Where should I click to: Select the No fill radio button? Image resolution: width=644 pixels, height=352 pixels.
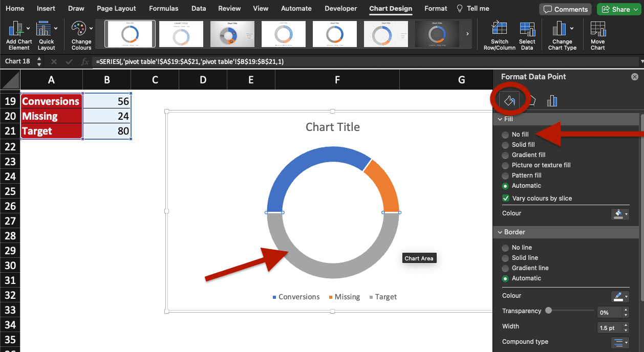point(506,134)
